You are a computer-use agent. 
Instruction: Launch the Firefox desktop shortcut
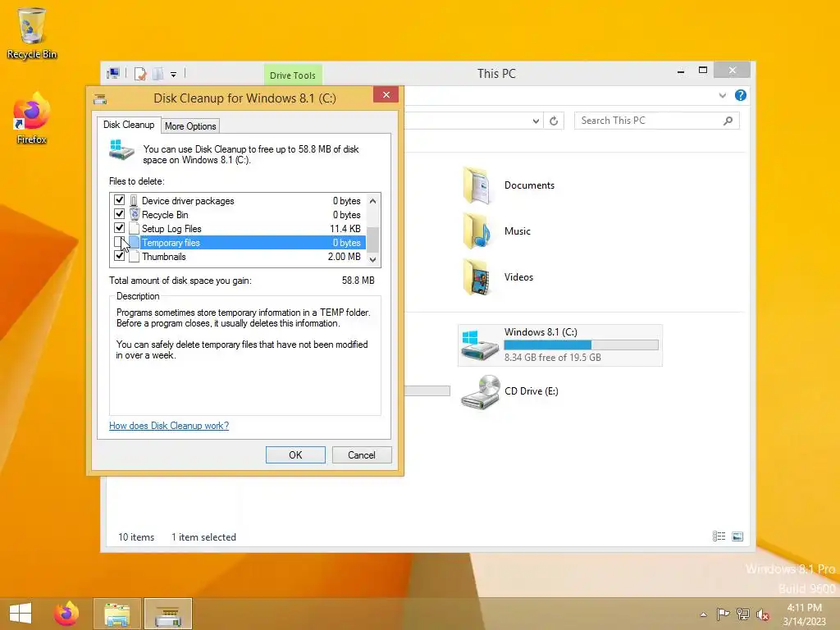coord(32,118)
